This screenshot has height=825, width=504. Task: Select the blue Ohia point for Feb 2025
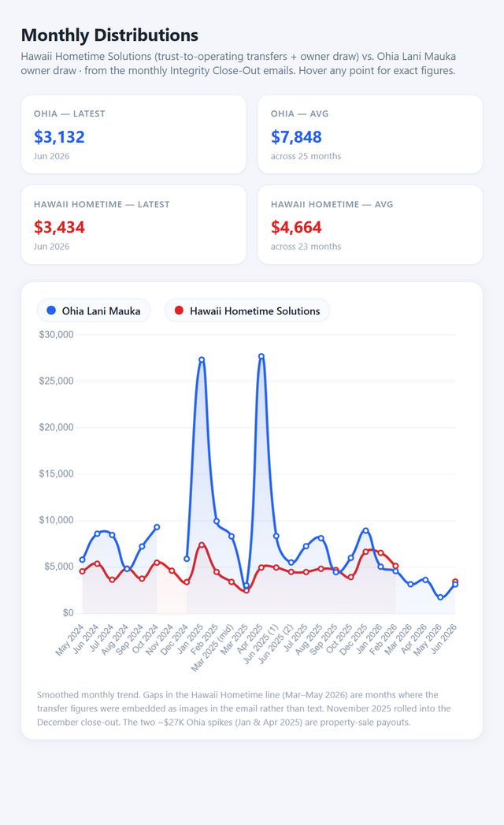point(217,522)
